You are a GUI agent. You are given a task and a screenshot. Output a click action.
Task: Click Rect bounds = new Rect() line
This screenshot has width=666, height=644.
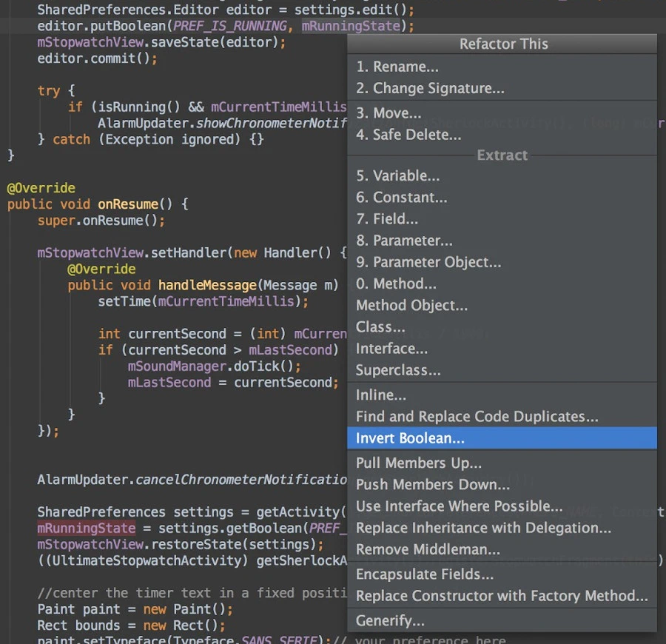click(131, 625)
